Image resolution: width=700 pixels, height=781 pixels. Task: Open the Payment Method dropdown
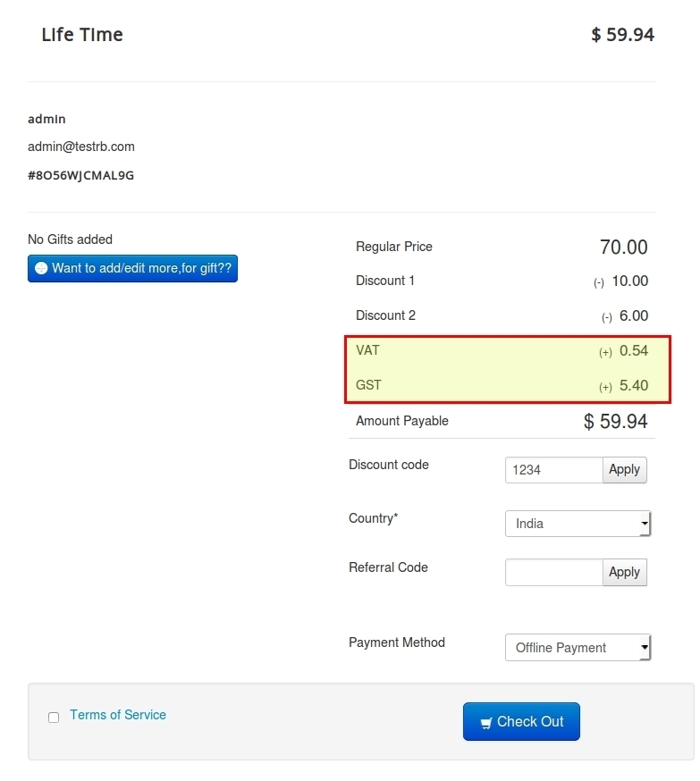578,648
